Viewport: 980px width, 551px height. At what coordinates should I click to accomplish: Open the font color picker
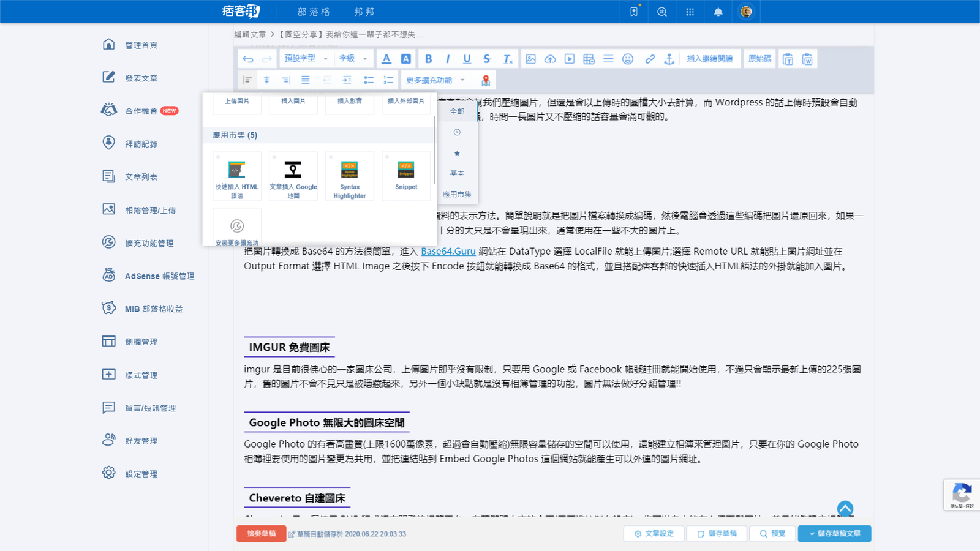[386, 58]
